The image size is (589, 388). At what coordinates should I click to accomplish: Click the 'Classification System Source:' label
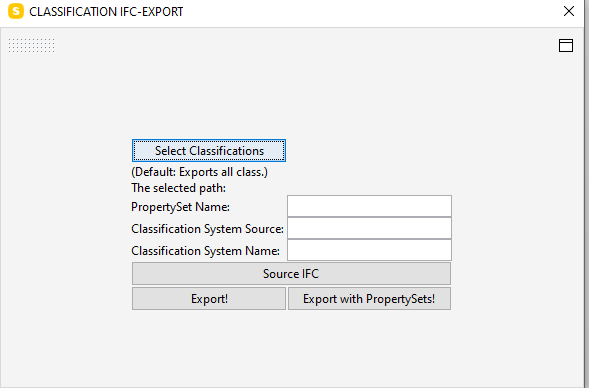tap(207, 229)
